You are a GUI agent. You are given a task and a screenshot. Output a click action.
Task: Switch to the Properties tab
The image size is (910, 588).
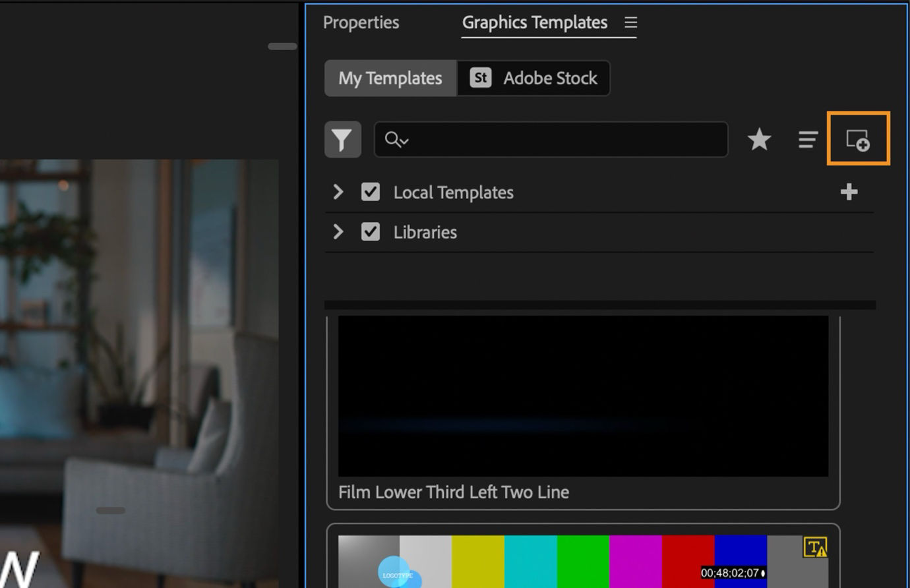361,22
